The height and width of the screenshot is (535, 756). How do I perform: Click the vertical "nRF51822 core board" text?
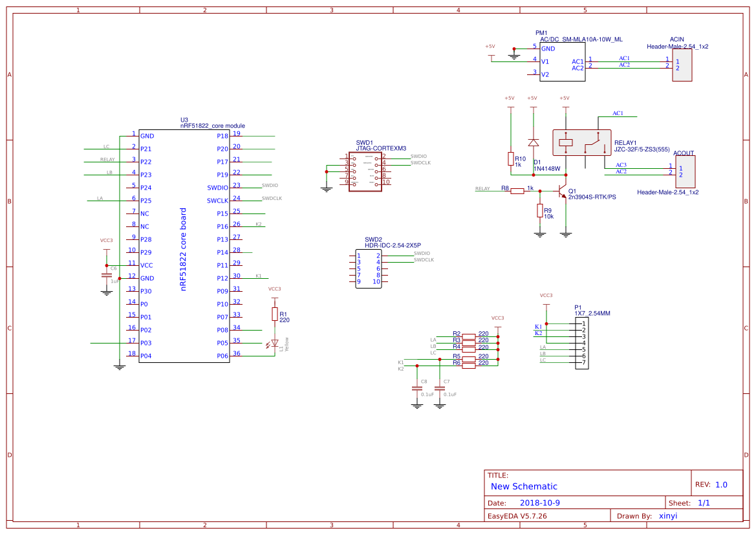(x=183, y=249)
